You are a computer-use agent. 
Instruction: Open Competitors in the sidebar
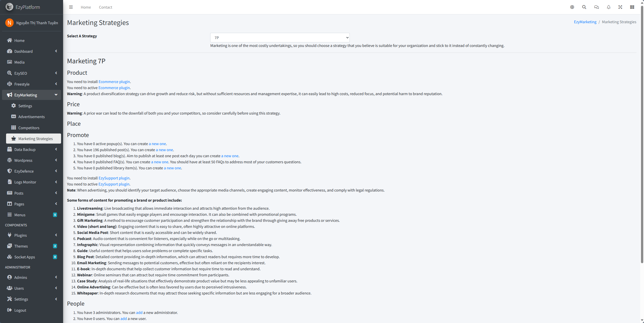[x=29, y=128]
